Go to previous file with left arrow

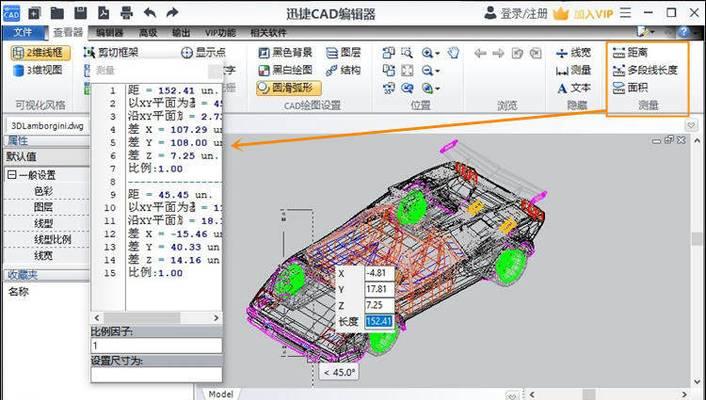tap(480, 54)
